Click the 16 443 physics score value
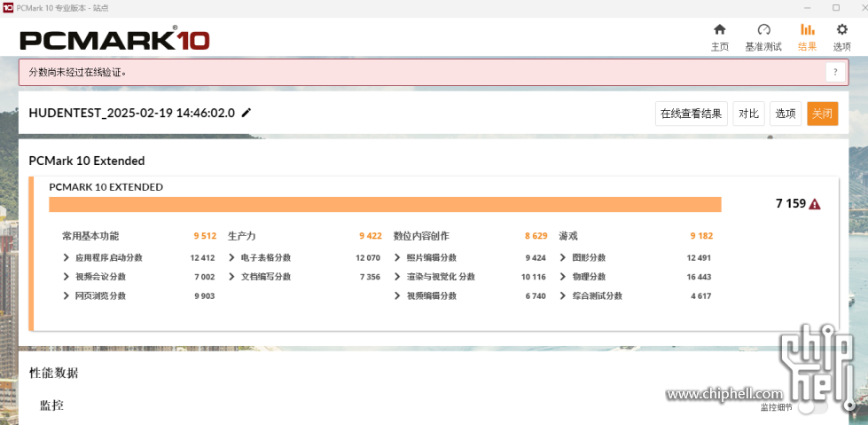The width and height of the screenshot is (868, 425). click(x=699, y=277)
